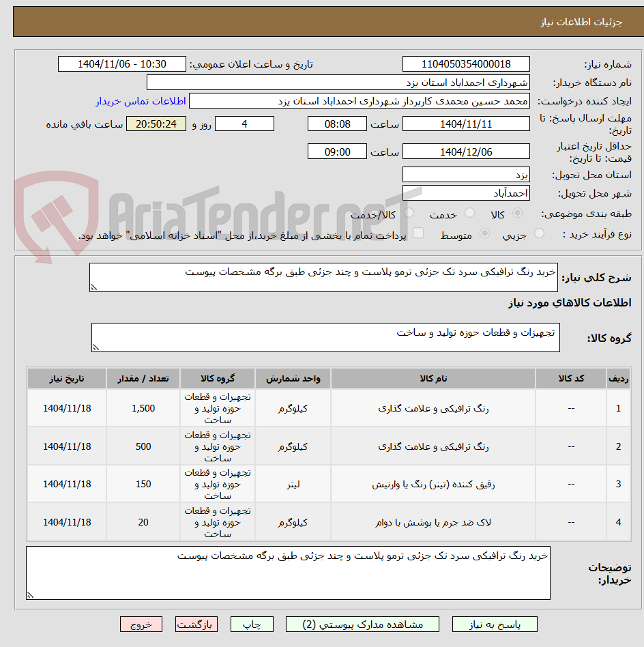Image resolution: width=644 pixels, height=647 pixels.
Task: Click the announcement date field 1404/11/06 - 10:30
Action: click(122, 64)
